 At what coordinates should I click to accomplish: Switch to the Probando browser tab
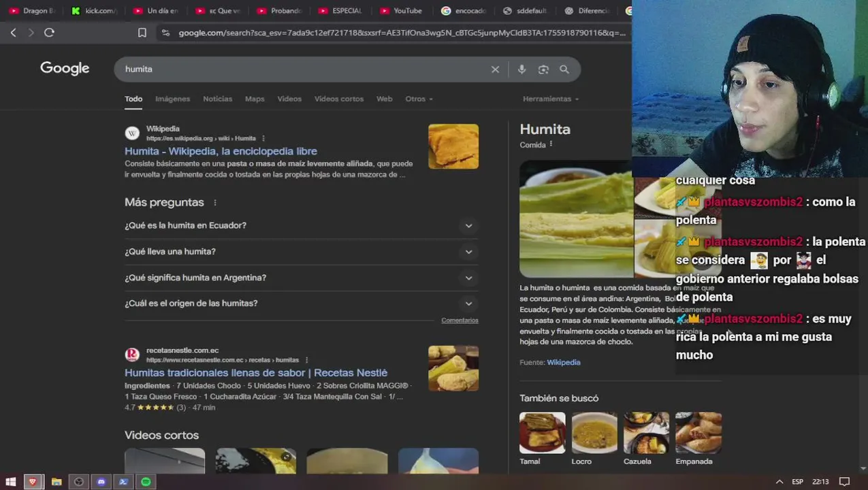279,11
